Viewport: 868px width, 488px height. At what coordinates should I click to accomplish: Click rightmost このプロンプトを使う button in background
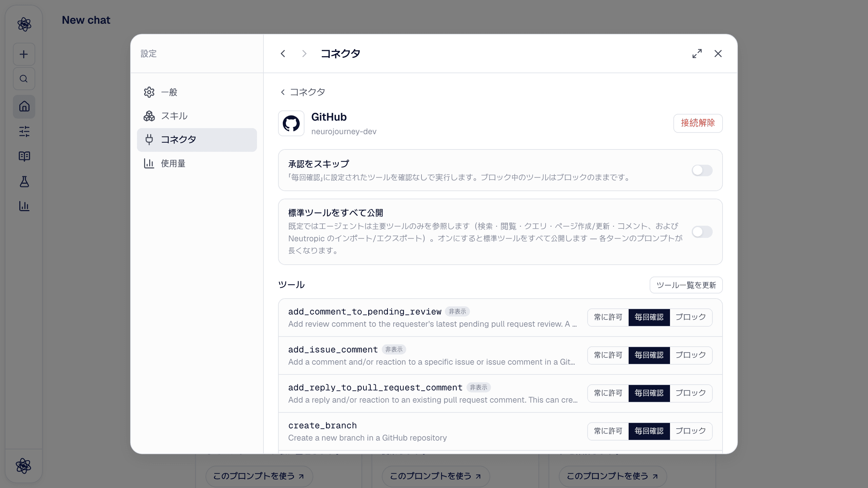click(x=613, y=476)
